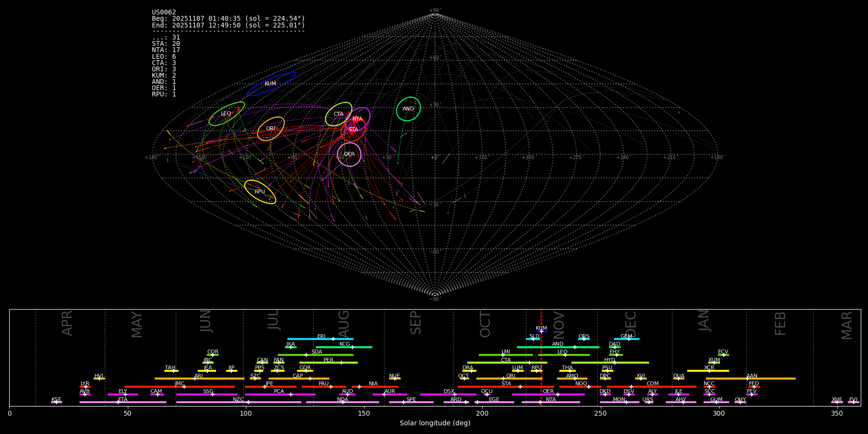Image resolution: width=868 pixels, height=434 pixels.
Task: Click the 'STA: 20' legend entry
Action: pyautogui.click(x=166, y=44)
